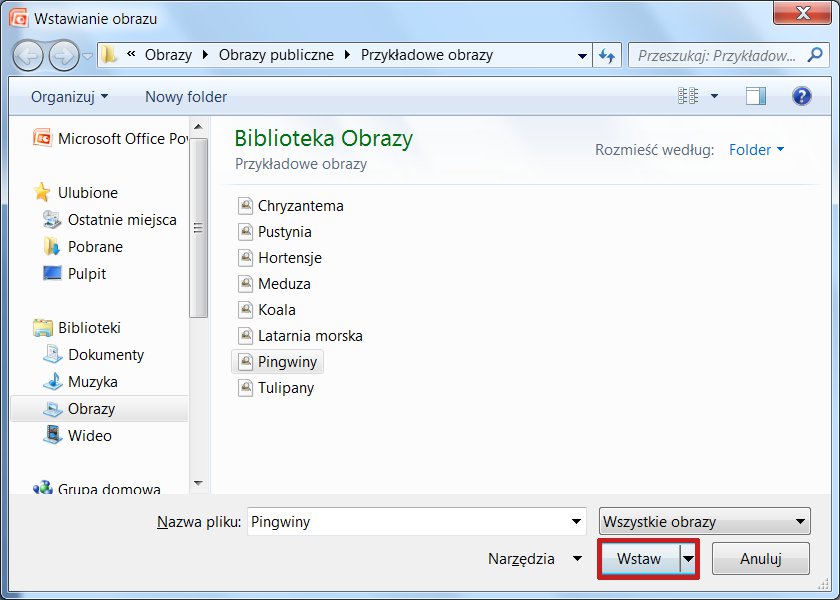Select the Chryzantema image file
The image size is (840, 600).
tap(291, 206)
